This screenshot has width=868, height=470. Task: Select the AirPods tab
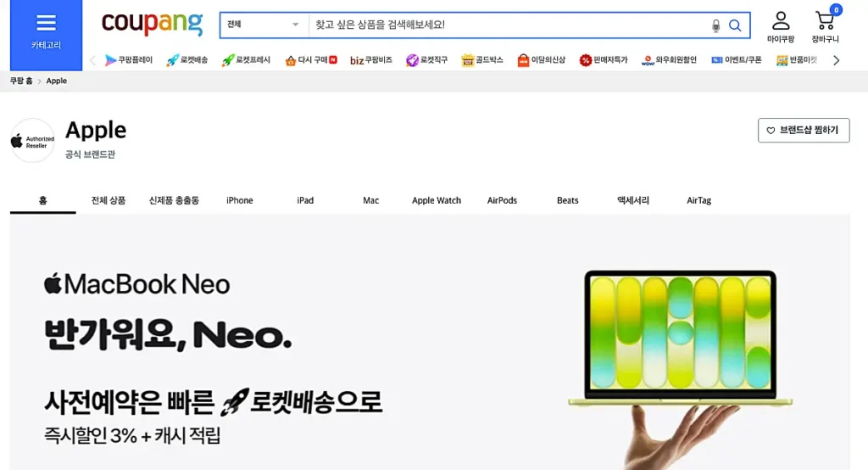tap(502, 200)
